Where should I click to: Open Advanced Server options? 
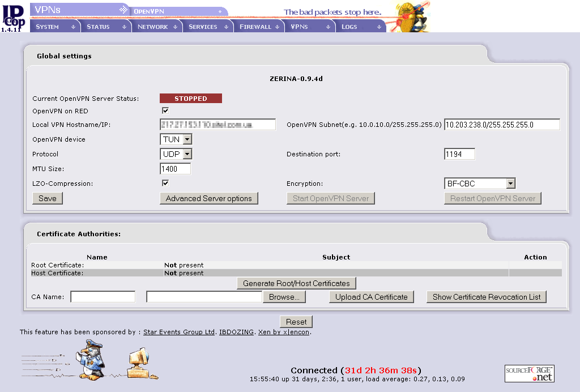tap(209, 198)
